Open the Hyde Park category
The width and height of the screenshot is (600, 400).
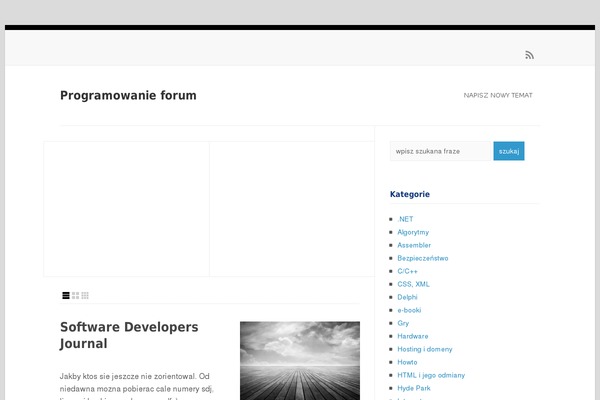pos(414,389)
